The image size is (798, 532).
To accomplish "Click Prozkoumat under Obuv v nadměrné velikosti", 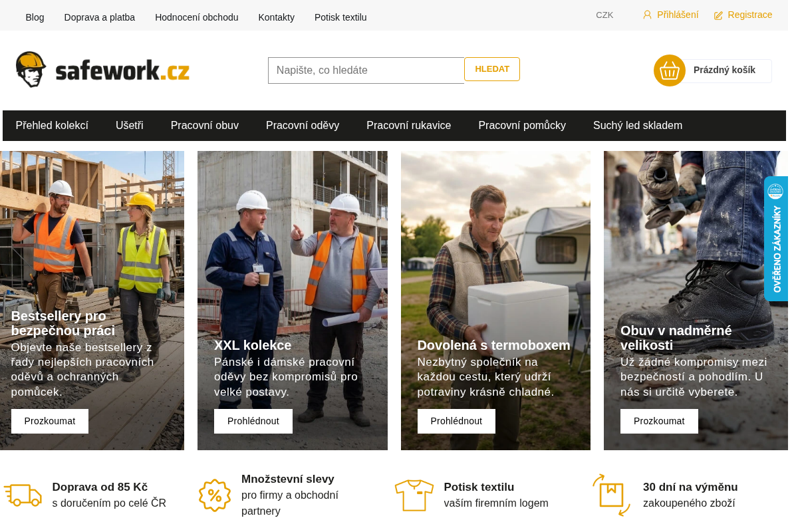I will point(659,421).
